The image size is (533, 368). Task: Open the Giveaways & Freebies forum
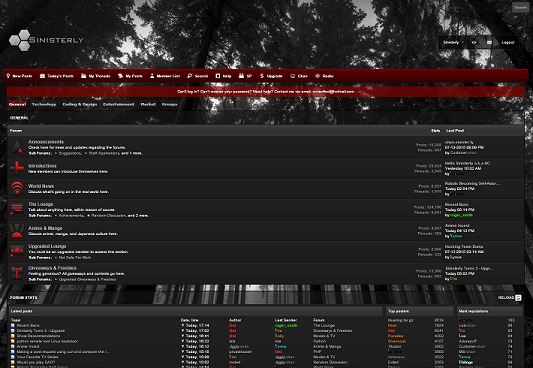point(52,268)
